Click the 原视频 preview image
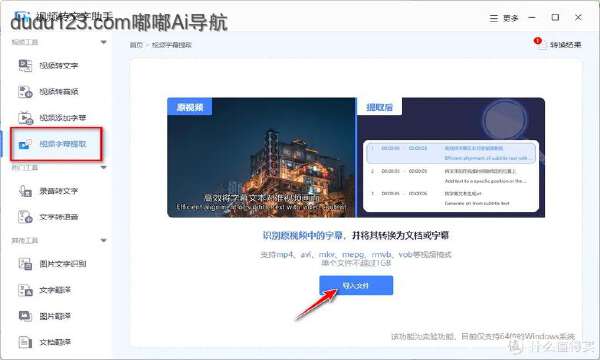 [x=261, y=158]
